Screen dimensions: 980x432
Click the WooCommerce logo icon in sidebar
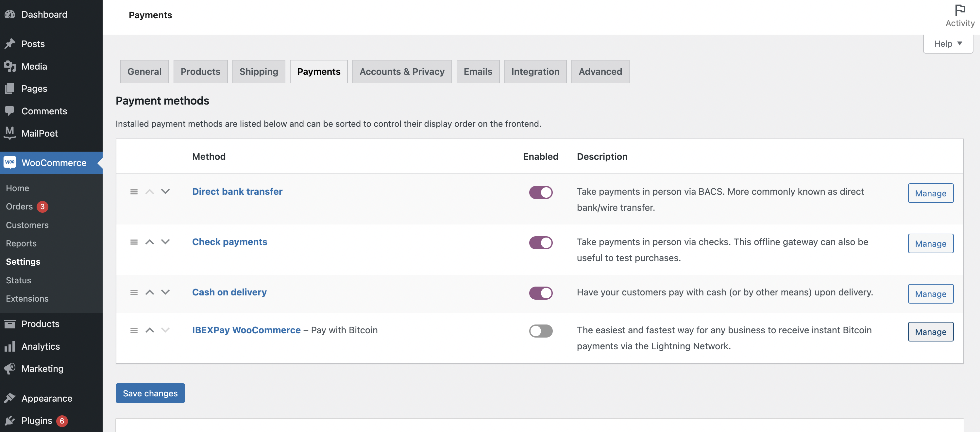(10, 162)
